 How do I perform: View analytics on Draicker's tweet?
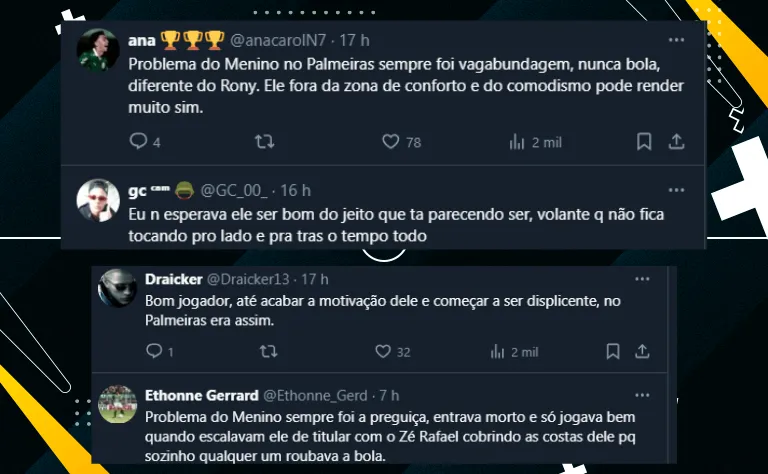coord(497,351)
